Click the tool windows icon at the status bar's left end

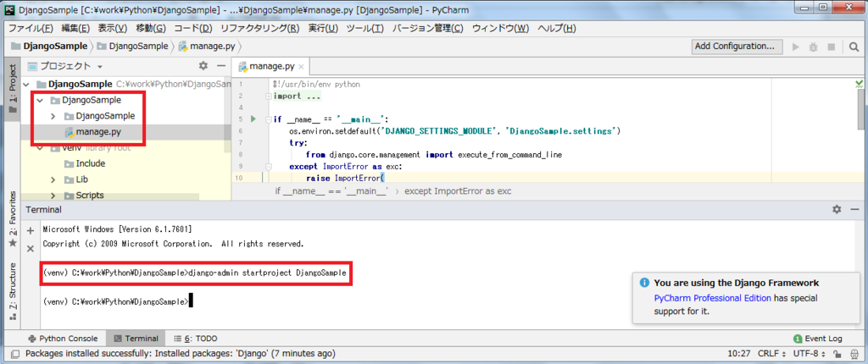click(x=15, y=354)
